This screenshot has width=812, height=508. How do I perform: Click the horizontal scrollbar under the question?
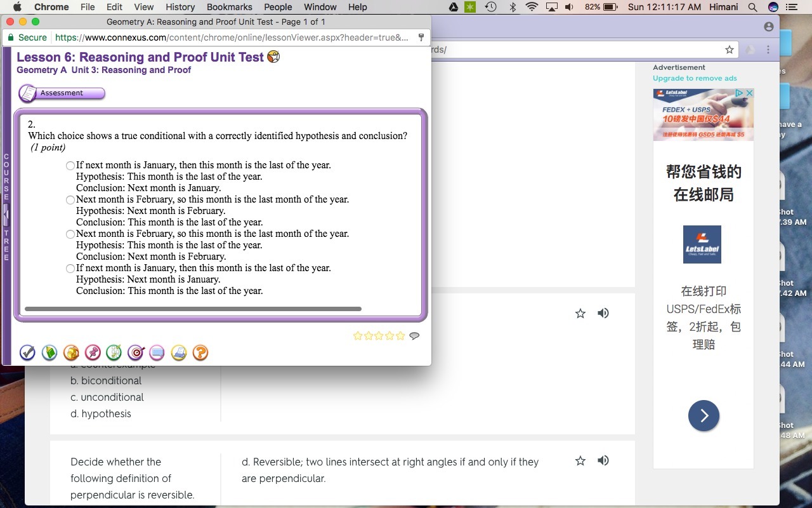(193, 309)
